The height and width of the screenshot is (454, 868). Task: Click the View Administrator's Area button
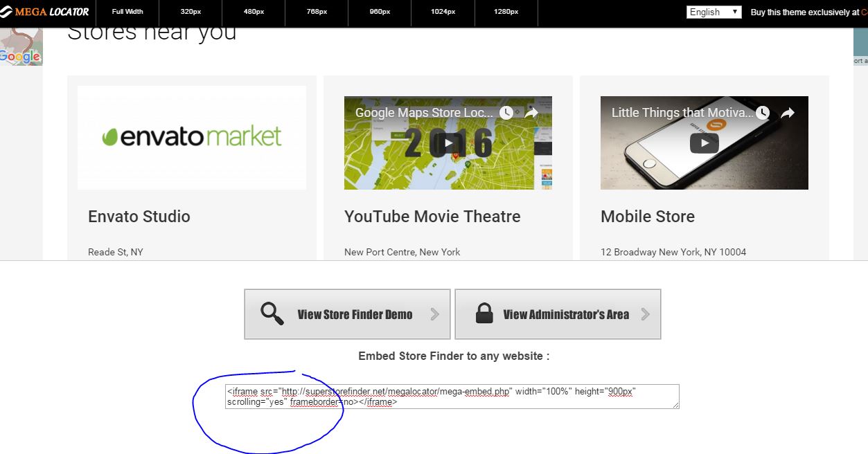[558, 314]
